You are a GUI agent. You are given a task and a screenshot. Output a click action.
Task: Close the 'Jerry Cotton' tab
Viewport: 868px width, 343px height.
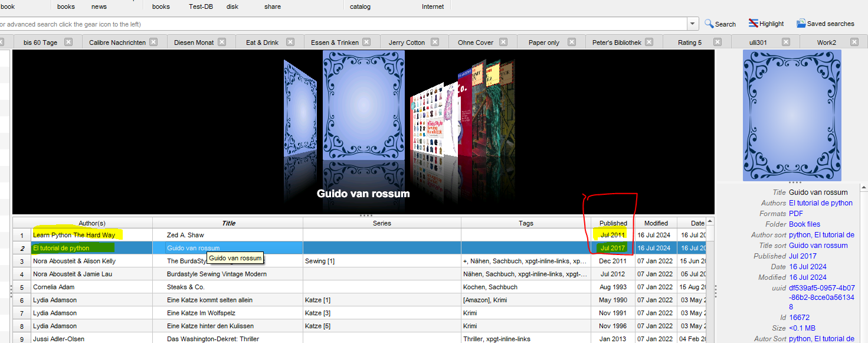click(435, 42)
